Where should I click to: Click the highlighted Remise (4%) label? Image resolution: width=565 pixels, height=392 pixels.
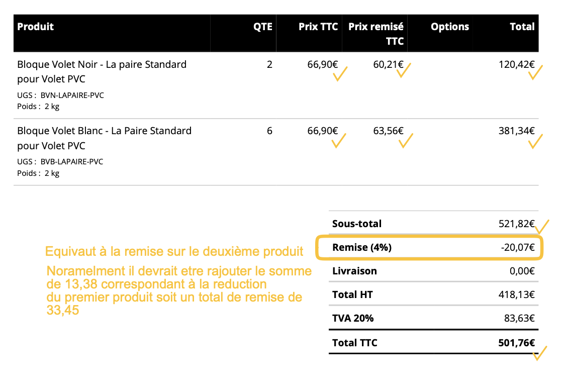coord(362,247)
